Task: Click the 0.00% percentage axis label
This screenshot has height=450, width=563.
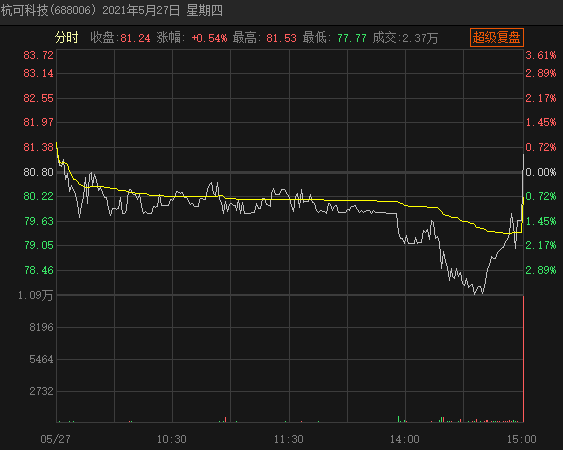Action: [541, 172]
